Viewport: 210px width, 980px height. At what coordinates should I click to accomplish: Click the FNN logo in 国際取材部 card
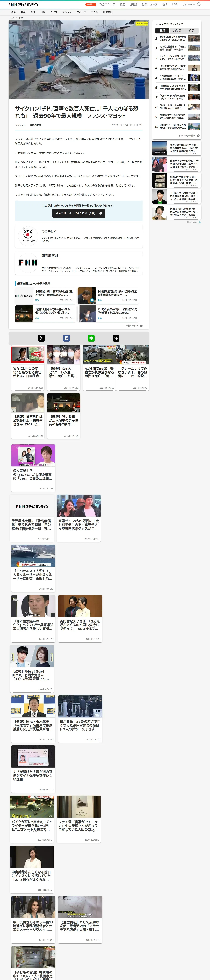(x=28, y=262)
